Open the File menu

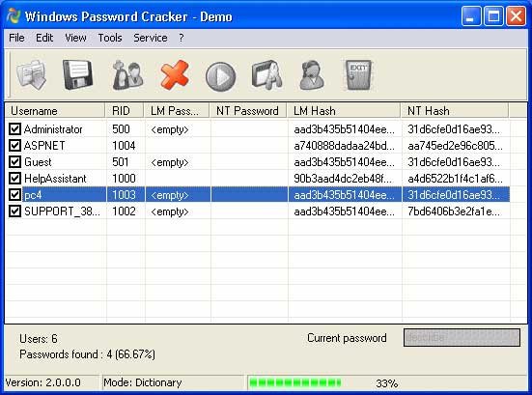(x=16, y=38)
